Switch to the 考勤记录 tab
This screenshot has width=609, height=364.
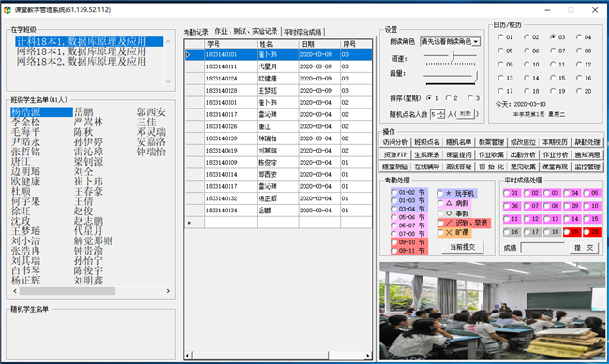[x=196, y=32]
